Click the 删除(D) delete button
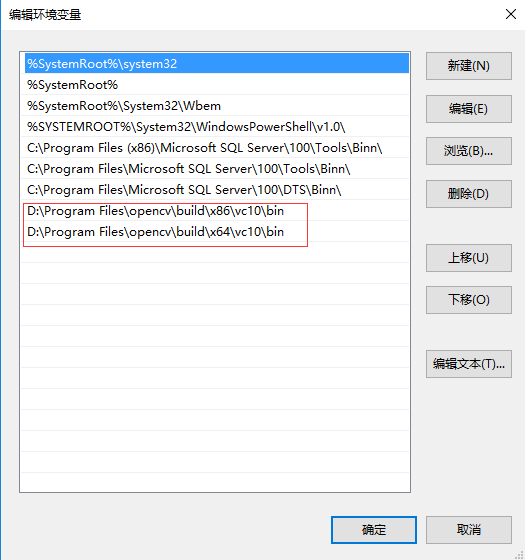This screenshot has height=560, width=525. click(x=469, y=194)
